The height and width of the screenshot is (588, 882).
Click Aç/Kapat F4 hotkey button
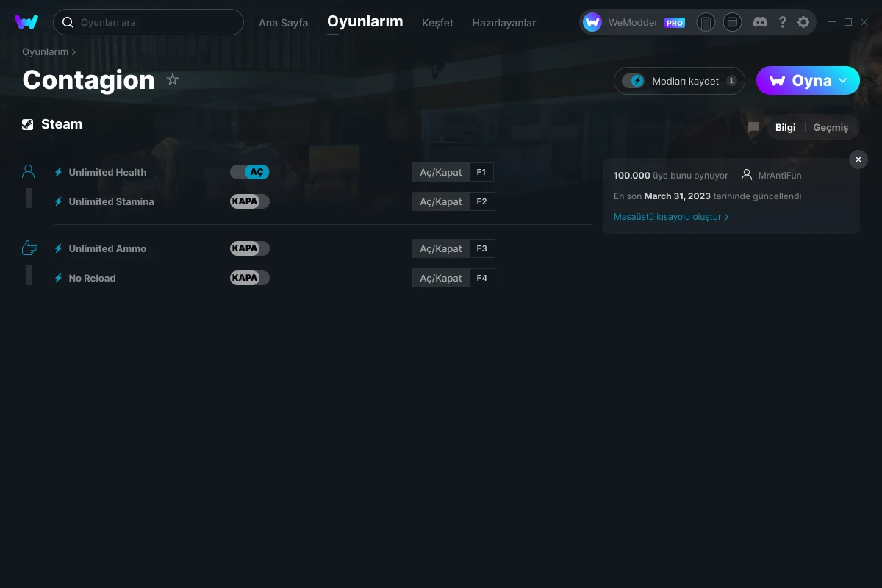click(453, 278)
